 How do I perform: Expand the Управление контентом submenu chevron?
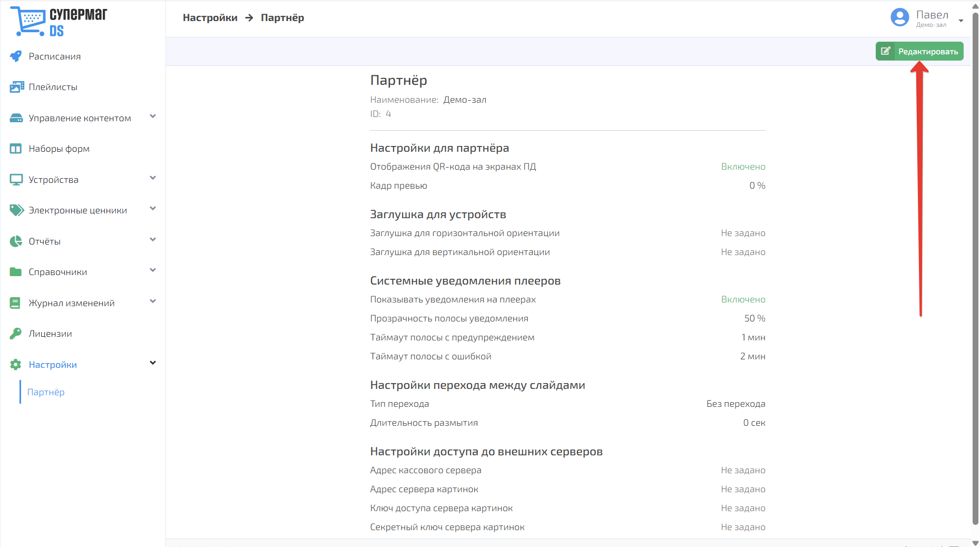(x=153, y=116)
